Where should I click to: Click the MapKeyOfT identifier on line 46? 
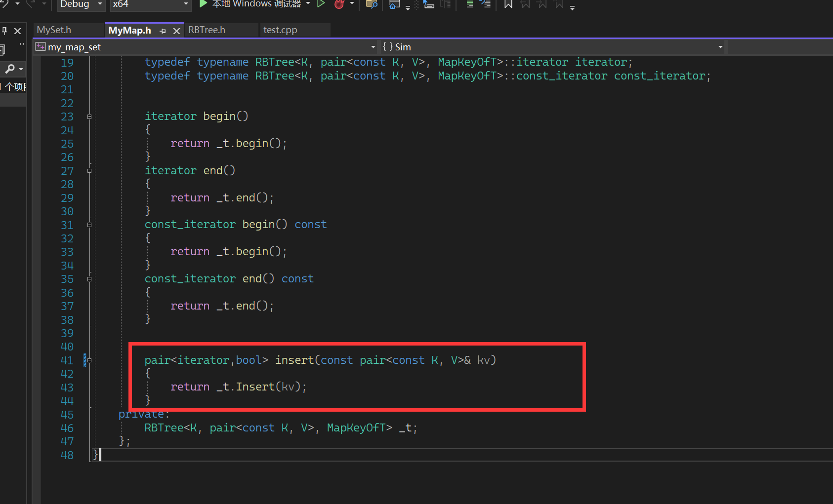coord(359,427)
